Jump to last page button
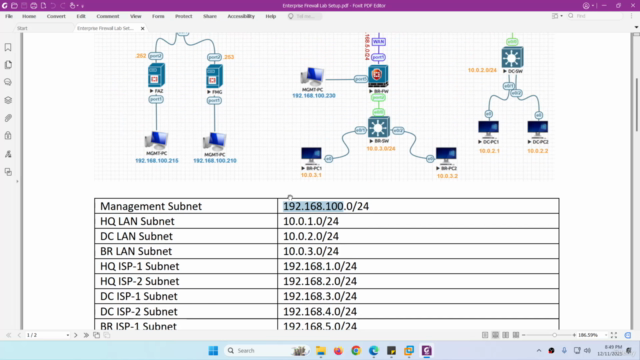Screen dimensions: 640x360 [x=86, y=335]
